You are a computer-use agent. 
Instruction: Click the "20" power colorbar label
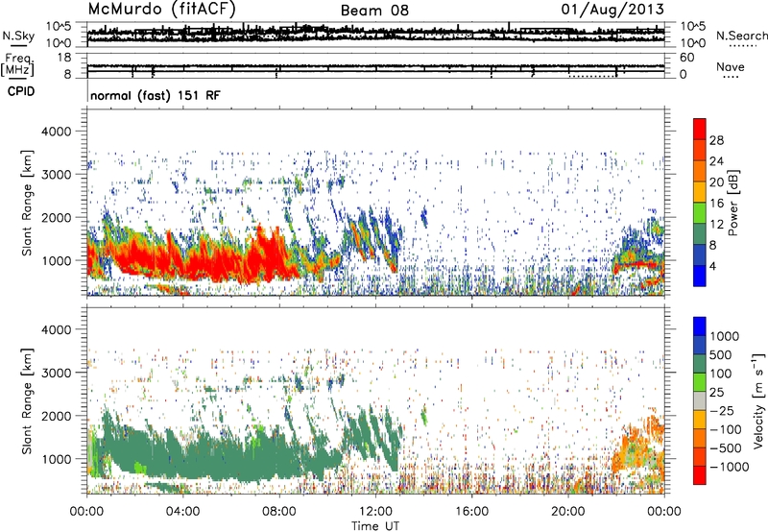[x=716, y=182]
